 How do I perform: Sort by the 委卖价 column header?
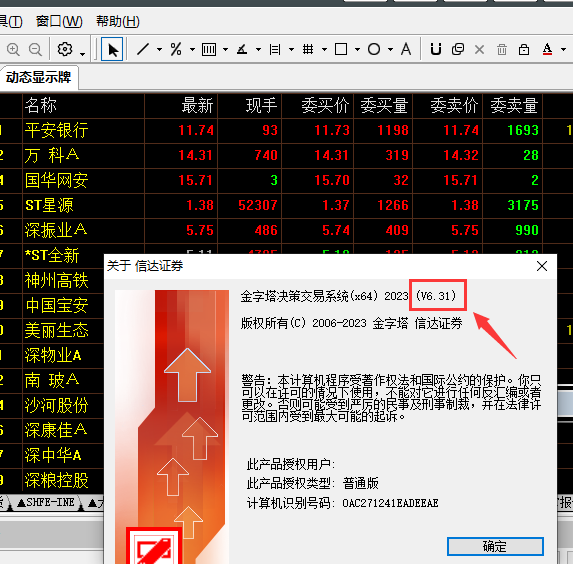point(448,106)
